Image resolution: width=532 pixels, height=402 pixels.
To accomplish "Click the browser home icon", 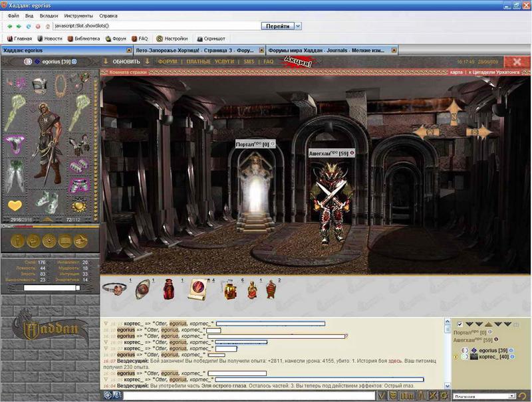I will (48, 26).
